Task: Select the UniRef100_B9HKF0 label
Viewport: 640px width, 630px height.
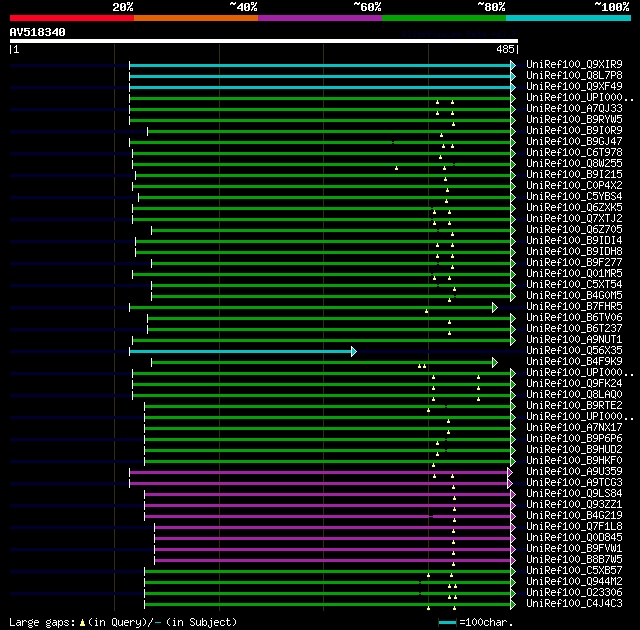Action: [x=574, y=461]
